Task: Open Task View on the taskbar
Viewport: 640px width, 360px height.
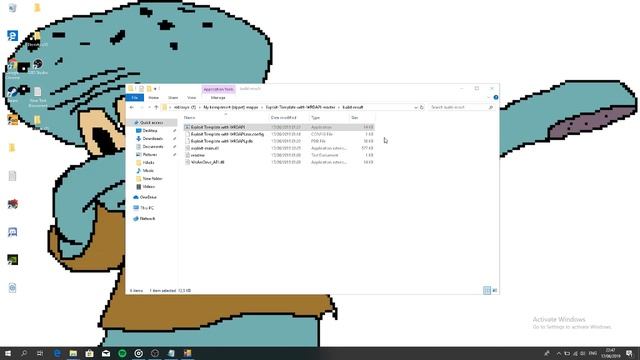Action: click(40, 353)
